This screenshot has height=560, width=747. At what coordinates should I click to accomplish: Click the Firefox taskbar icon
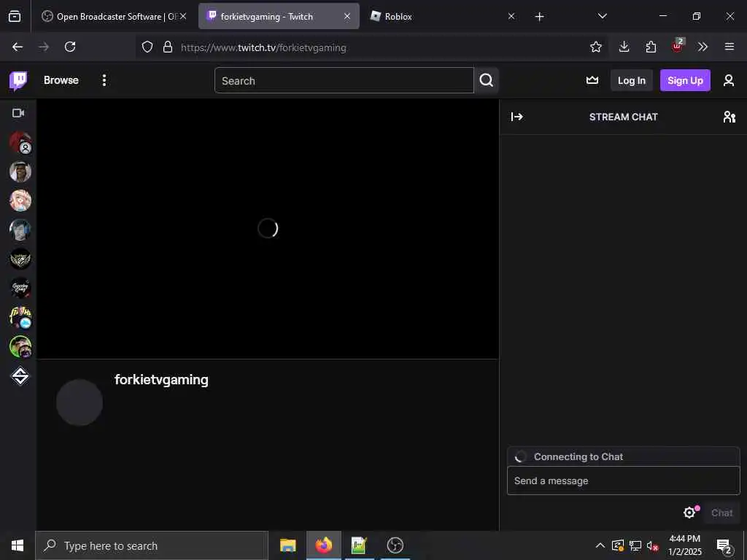pos(323,545)
